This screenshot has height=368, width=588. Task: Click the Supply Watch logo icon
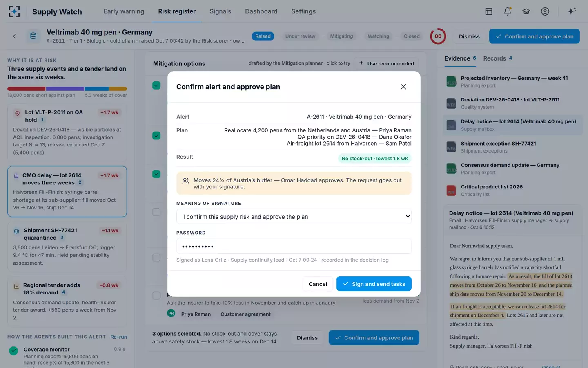14,11
